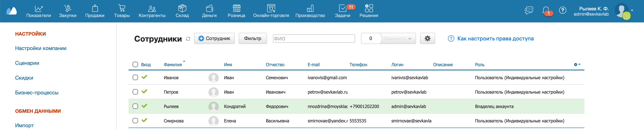Sort by Телефон column header
644x130 pixels.
pos(358,65)
